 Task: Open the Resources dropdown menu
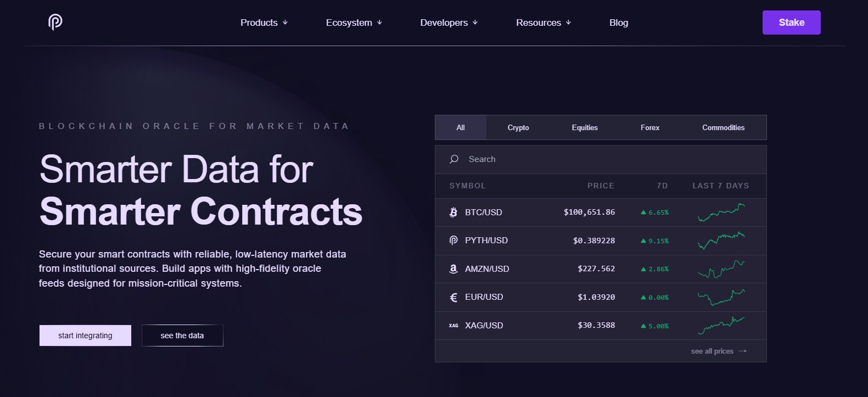coord(544,23)
